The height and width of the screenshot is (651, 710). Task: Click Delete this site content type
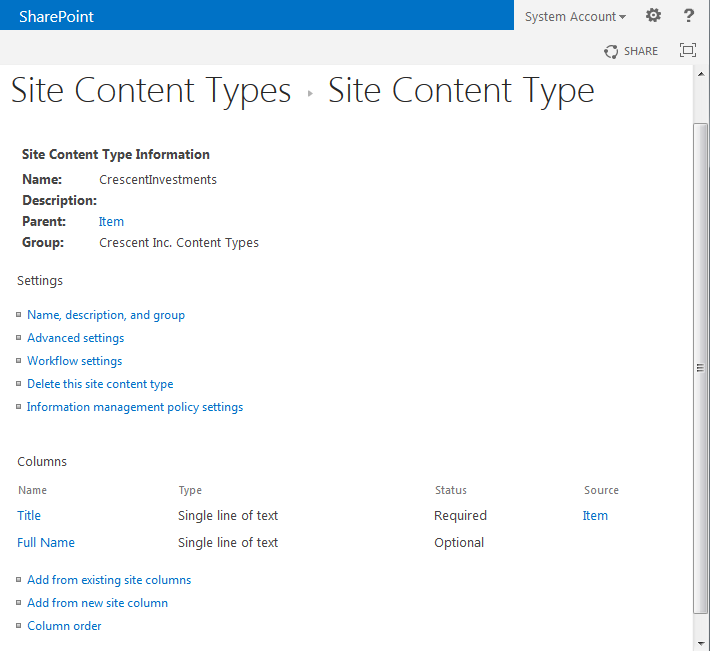(100, 384)
